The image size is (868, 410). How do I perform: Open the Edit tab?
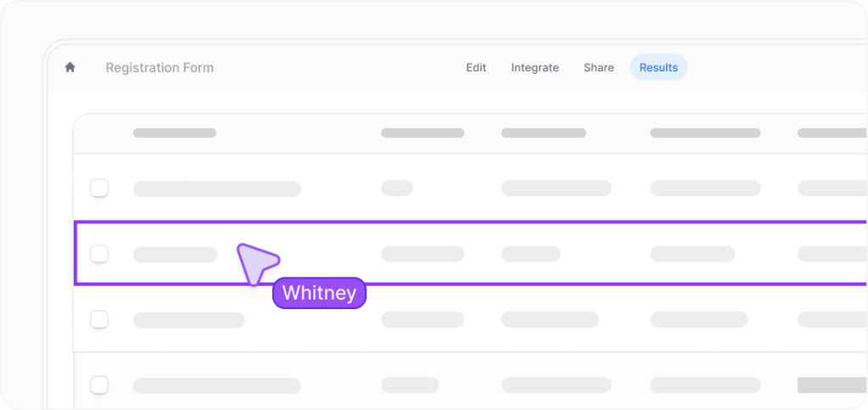point(476,67)
